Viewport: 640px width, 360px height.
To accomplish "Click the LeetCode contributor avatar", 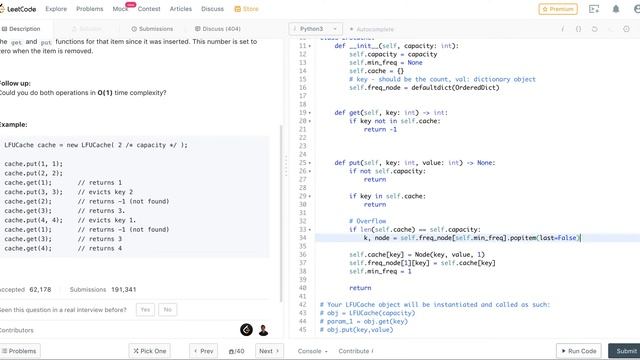I will (x=246, y=330).
